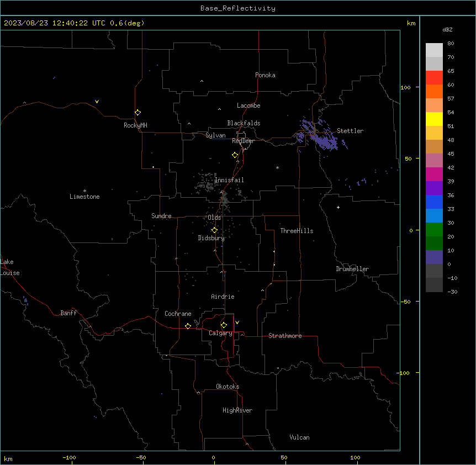476x465 pixels.
Task: Click the Strathmore town label
Action: pyautogui.click(x=285, y=336)
